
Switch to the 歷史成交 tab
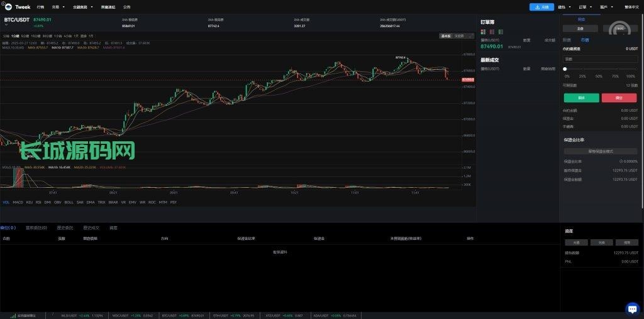click(91, 228)
